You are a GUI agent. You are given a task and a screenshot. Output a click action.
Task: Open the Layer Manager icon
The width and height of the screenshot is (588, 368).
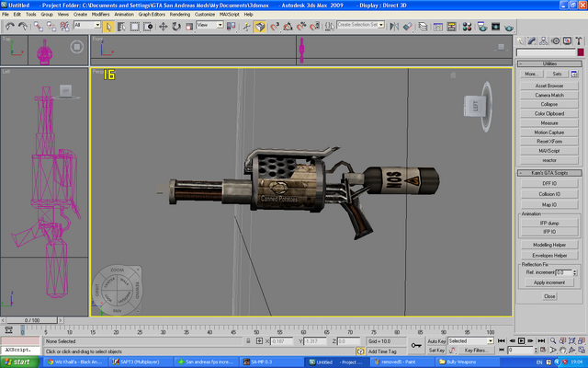coord(423,27)
